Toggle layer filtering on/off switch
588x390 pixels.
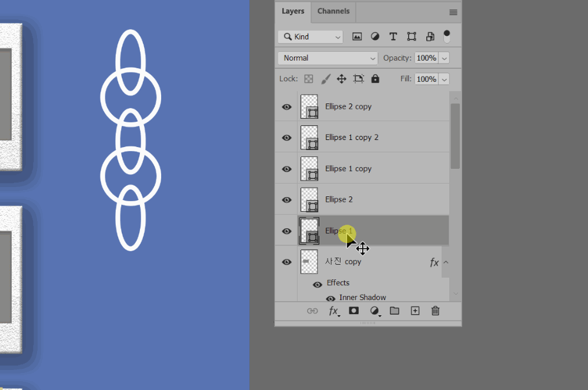coord(447,36)
